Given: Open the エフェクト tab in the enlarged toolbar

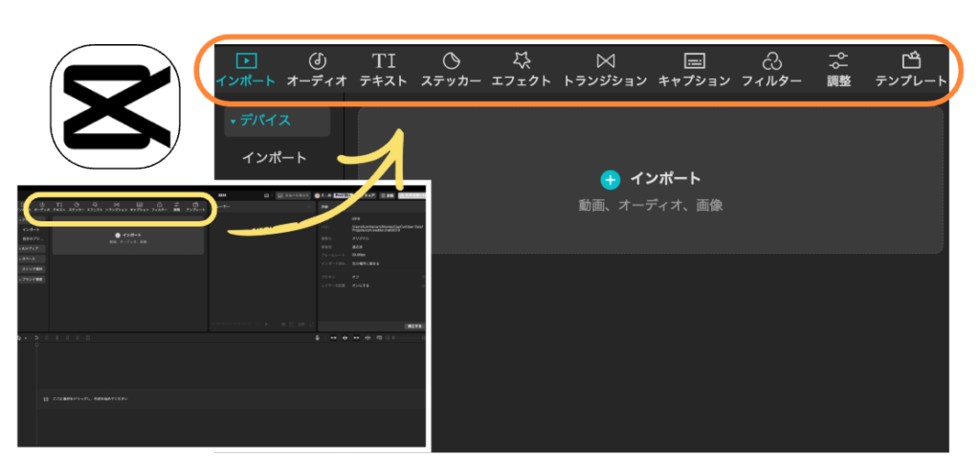Looking at the screenshot, I should tap(522, 70).
